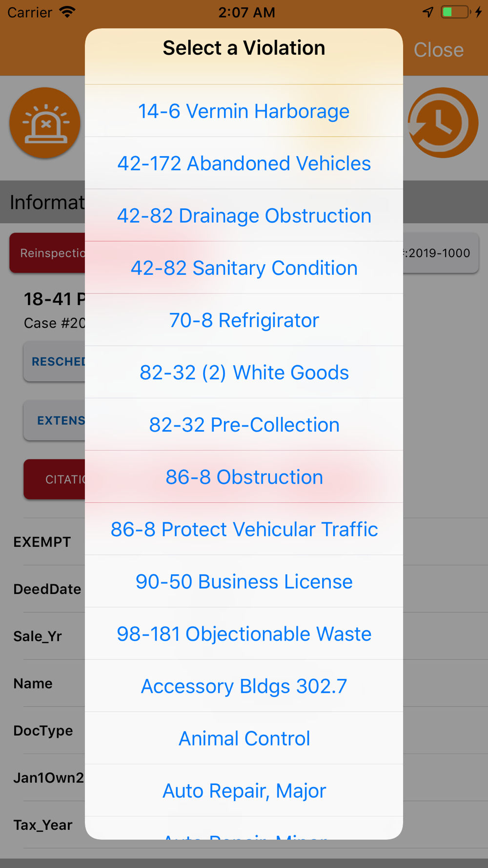The image size is (488, 868).
Task: Choose 86-8 Protect Vehicular Traffic
Action: point(244,529)
